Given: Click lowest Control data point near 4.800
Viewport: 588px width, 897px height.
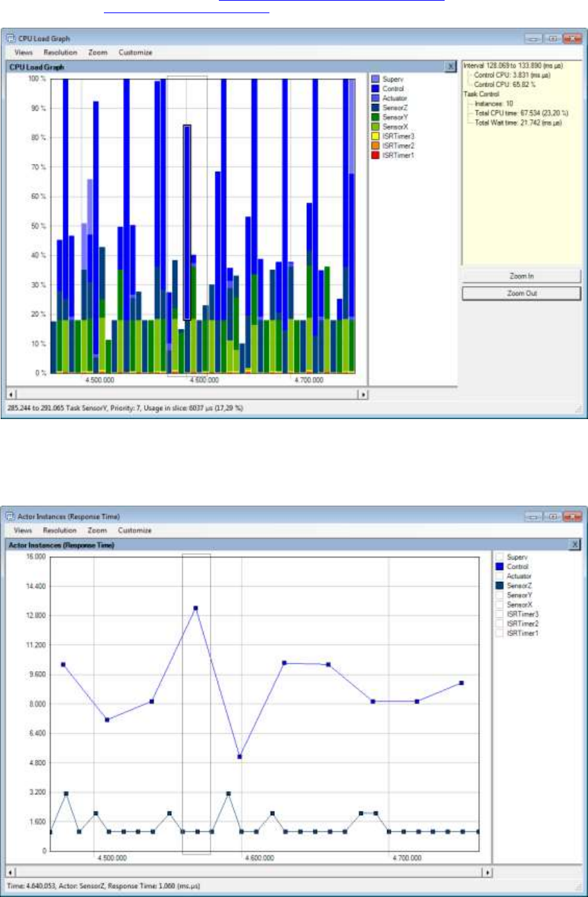Looking at the screenshot, I should [x=239, y=756].
